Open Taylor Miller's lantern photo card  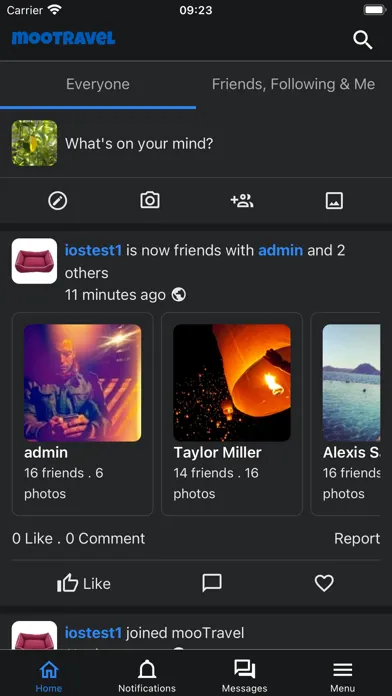(x=232, y=414)
